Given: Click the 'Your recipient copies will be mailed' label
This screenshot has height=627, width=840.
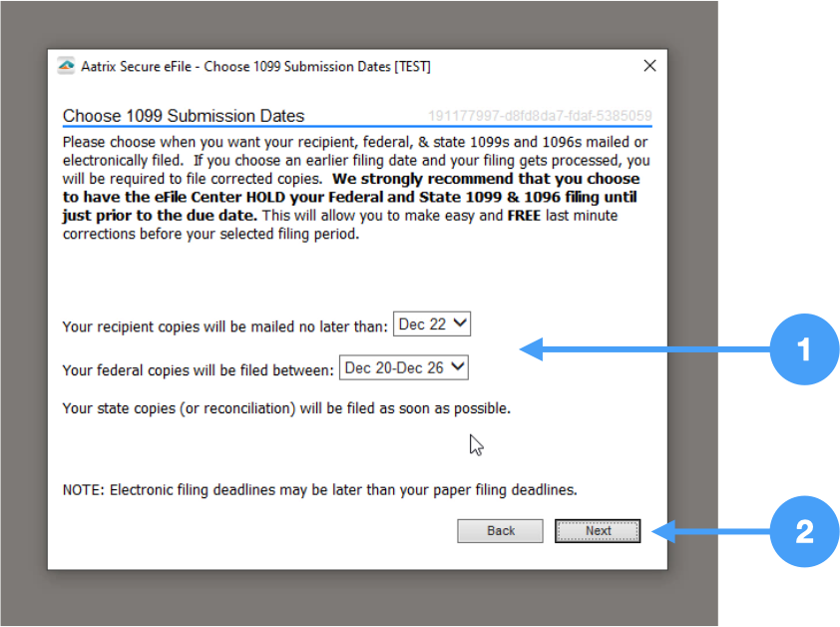Looking at the screenshot, I should pos(225,326).
